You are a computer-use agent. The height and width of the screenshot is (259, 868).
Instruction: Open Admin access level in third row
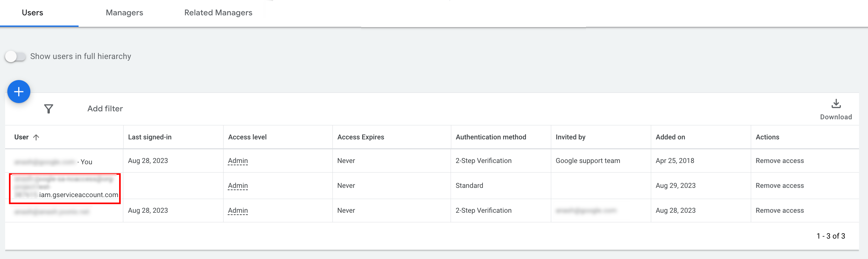coord(238,211)
